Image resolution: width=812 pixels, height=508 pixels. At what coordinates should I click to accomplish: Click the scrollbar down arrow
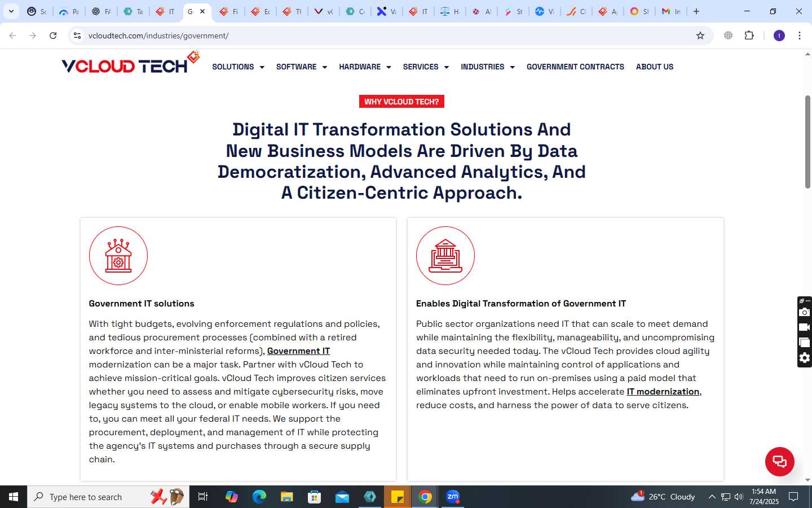[807, 480]
